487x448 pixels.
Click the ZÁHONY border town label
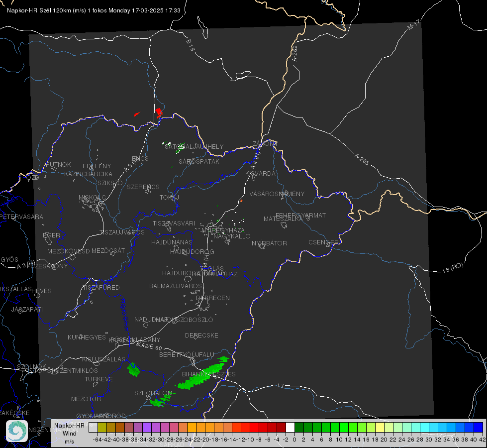265,144
